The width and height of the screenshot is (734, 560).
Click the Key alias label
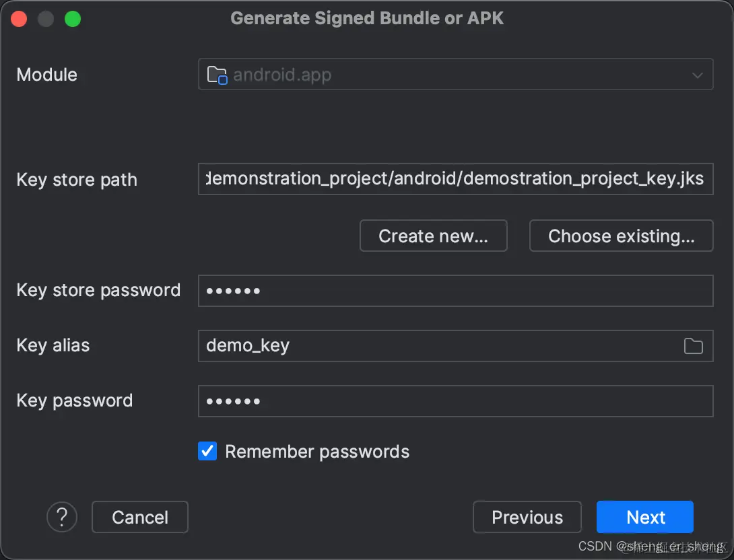[53, 346]
